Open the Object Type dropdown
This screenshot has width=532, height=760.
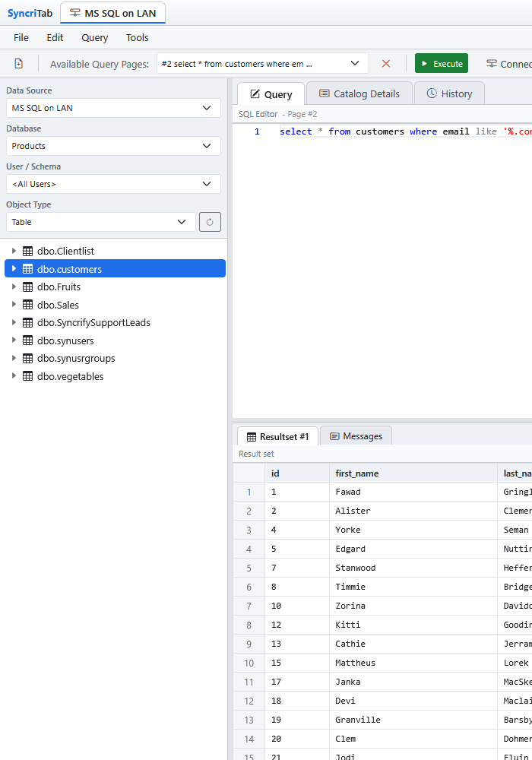coord(101,222)
